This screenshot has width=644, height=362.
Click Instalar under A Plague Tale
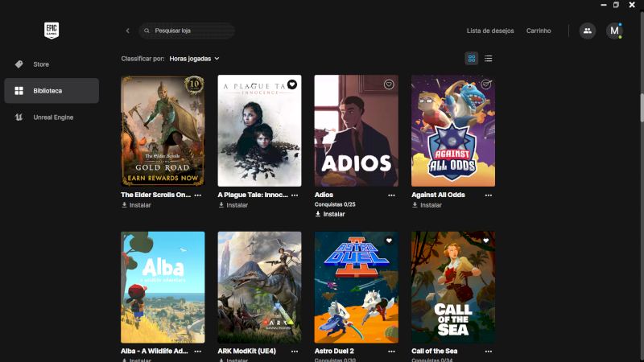pos(233,205)
